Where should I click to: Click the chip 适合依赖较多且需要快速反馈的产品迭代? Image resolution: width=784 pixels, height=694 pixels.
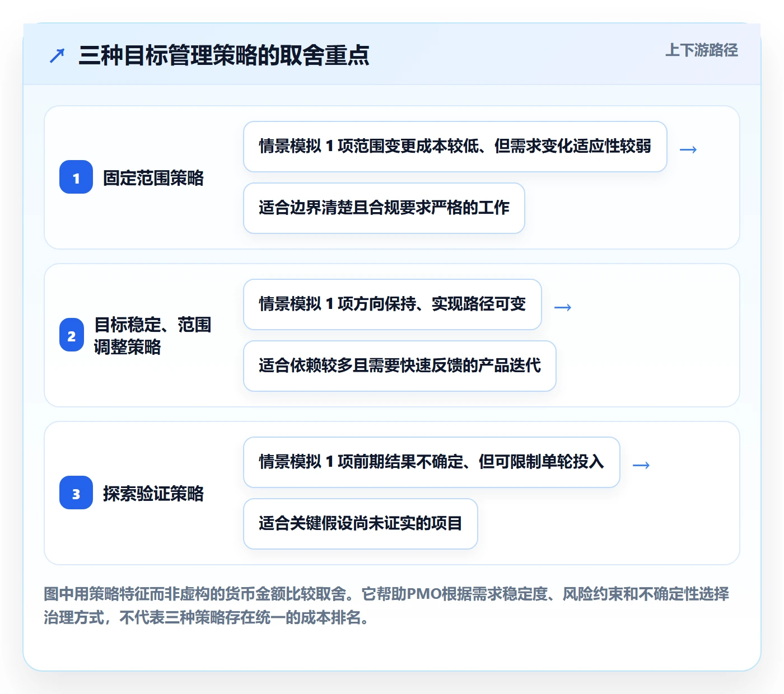point(400,366)
